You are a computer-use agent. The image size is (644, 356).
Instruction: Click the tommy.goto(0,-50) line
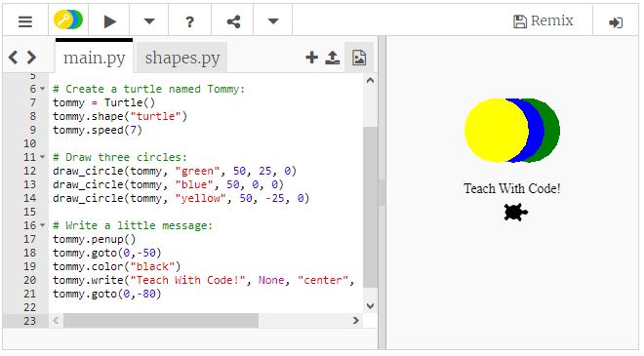[106, 253]
